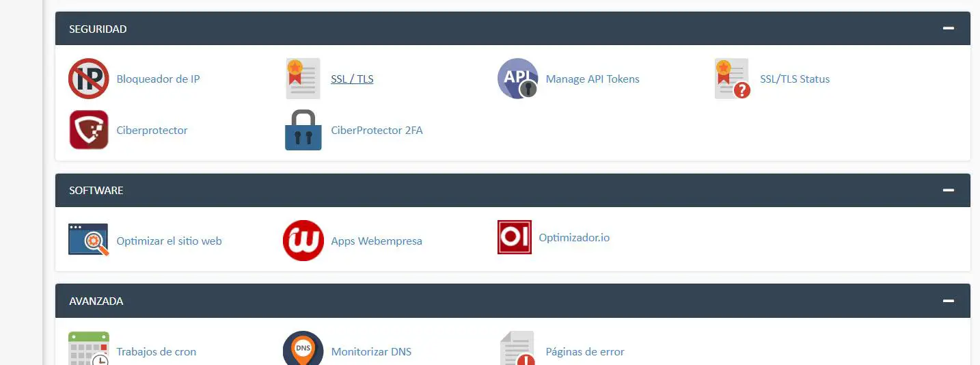Image resolution: width=980 pixels, height=365 pixels.
Task: Click the SSL / TLS certificate icon
Action: click(303, 79)
